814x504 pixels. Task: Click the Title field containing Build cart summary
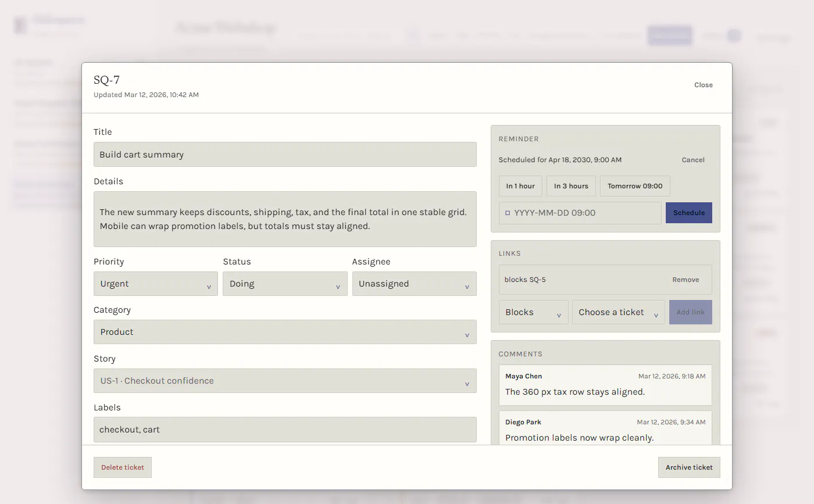coord(285,155)
